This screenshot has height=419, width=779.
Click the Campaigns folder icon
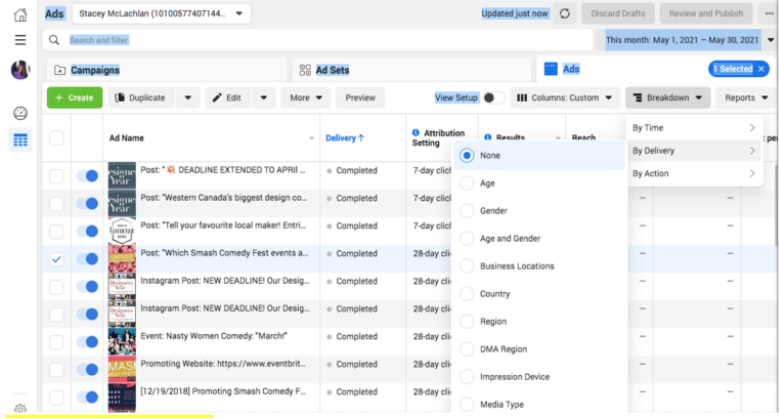click(x=60, y=70)
